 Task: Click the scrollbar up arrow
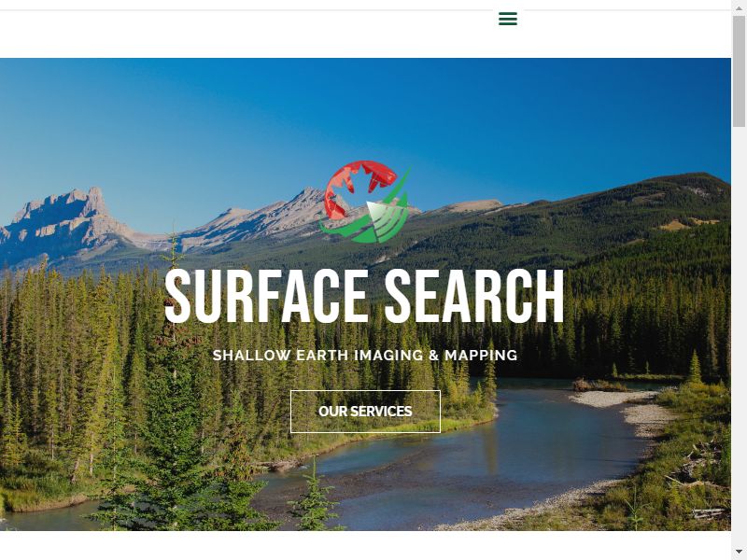739,7
